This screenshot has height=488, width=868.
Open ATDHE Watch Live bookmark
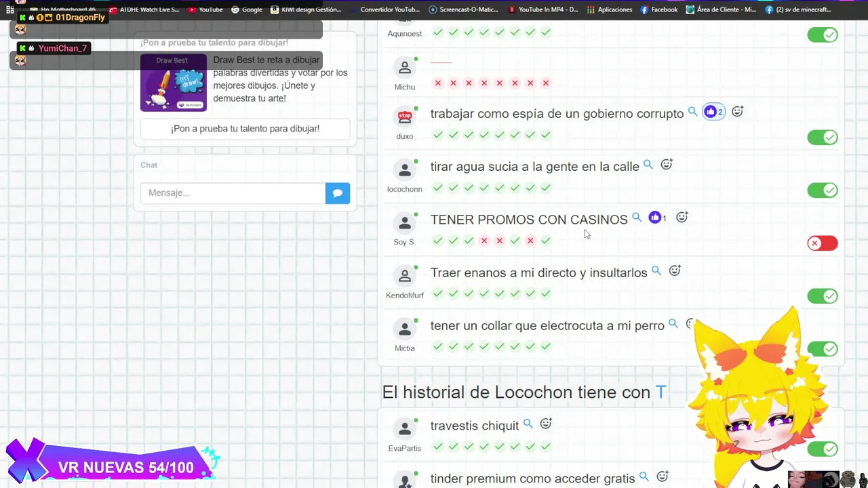(144, 9)
